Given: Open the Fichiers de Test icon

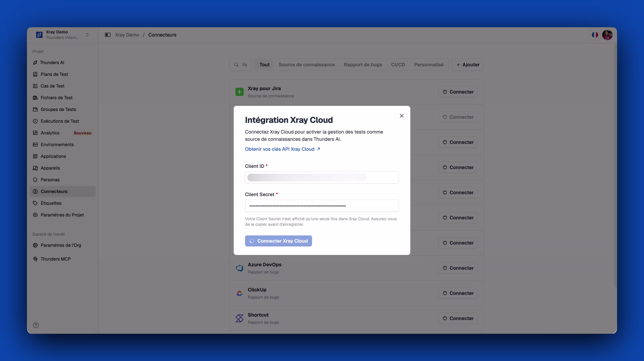Looking at the screenshot, I should [35, 98].
